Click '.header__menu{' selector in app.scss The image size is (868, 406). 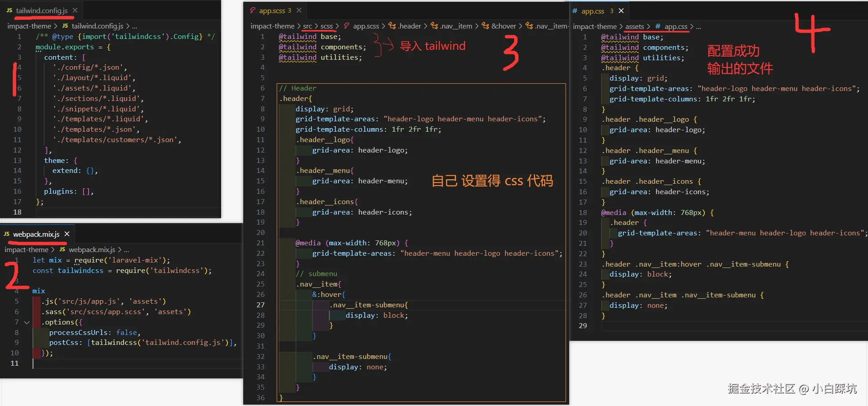[325, 171]
